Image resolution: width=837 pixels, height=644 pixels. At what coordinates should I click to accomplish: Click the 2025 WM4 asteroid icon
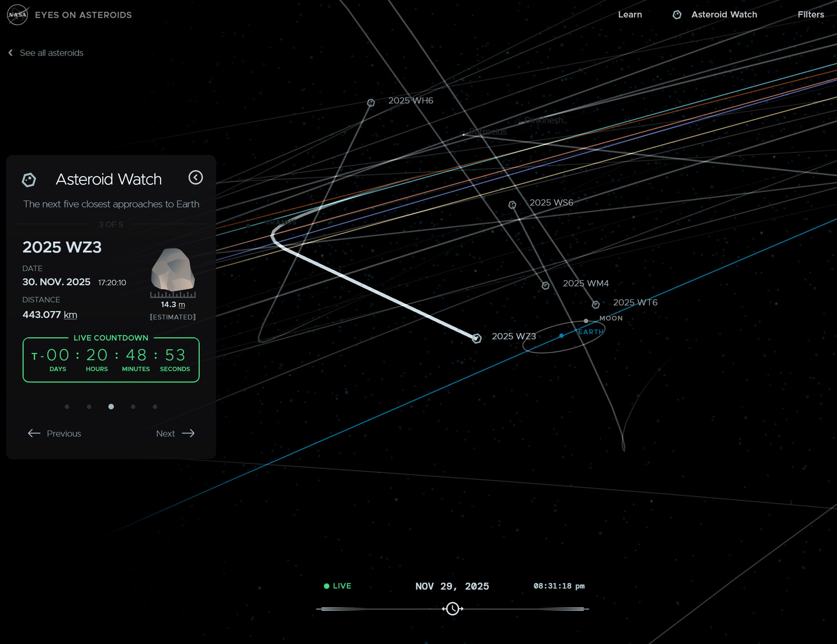(545, 285)
